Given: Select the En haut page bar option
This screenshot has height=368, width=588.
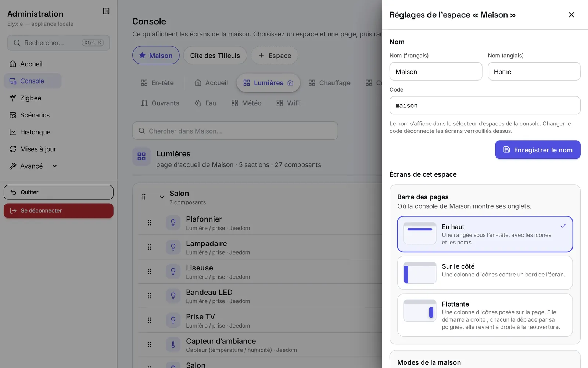Looking at the screenshot, I should (485, 234).
